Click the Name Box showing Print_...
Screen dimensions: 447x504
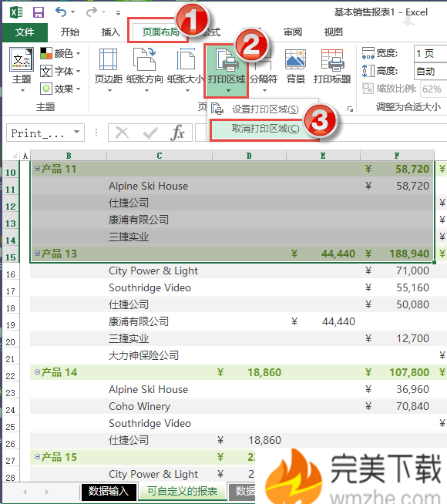click(x=39, y=133)
